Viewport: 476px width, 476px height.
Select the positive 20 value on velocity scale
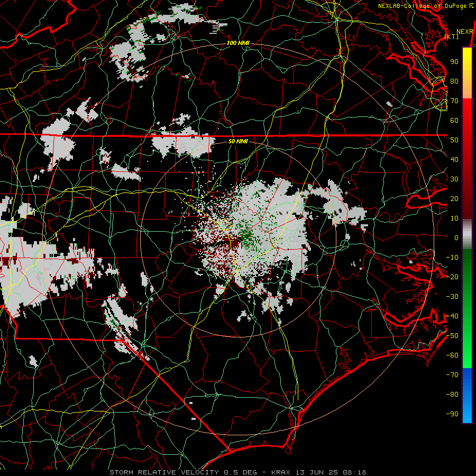click(x=454, y=199)
